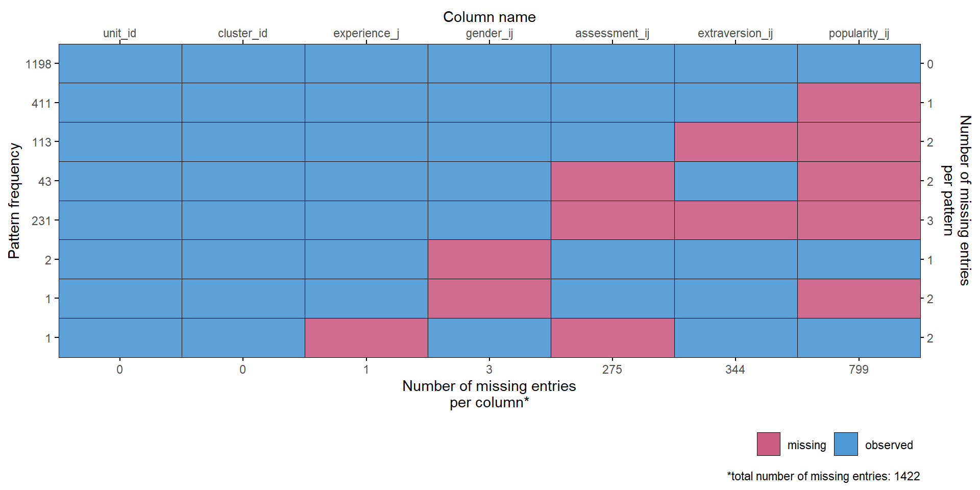Click the "Pattern frequency" axis title
The width and height of the screenshot is (980, 490).
(x=14, y=201)
